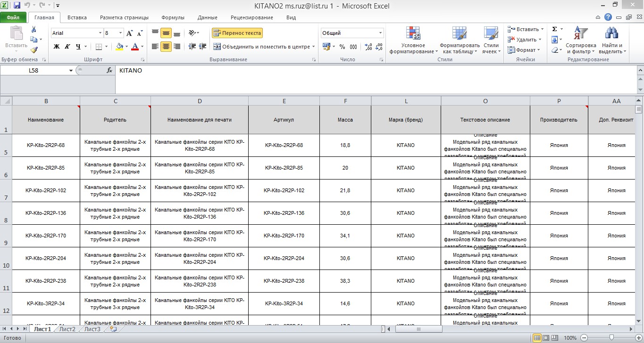Increase font size with the large A icon
Screen dimensions: 644x343
pos(130,33)
